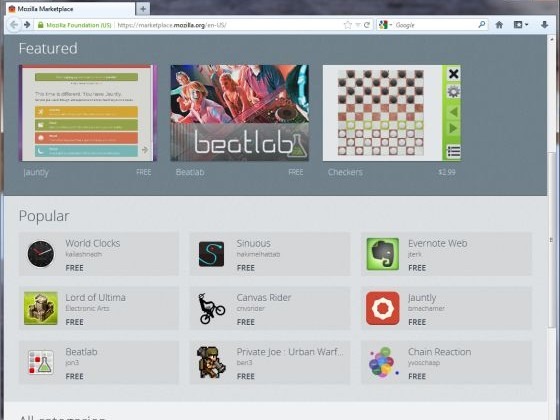Click FREE button for Canvas Rider
560x420 pixels.
(x=246, y=322)
